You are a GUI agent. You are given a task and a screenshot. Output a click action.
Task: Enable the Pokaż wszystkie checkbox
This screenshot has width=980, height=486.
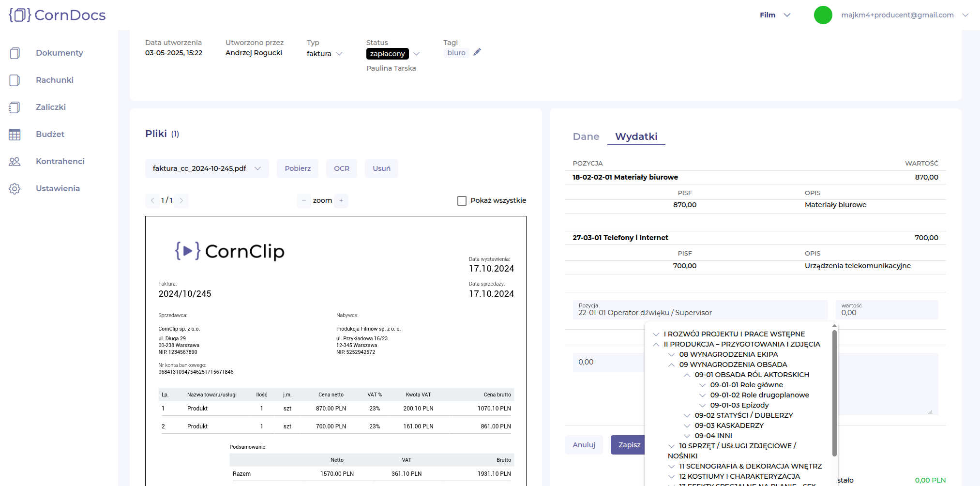462,200
